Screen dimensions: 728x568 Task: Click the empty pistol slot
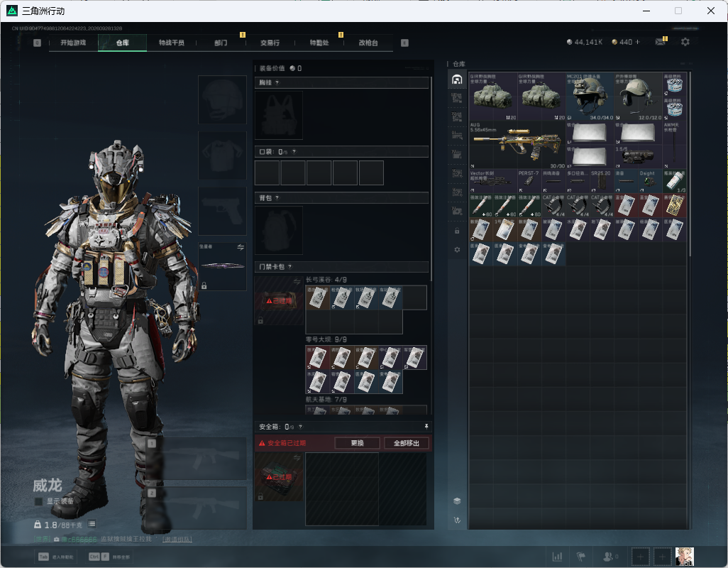222,212
